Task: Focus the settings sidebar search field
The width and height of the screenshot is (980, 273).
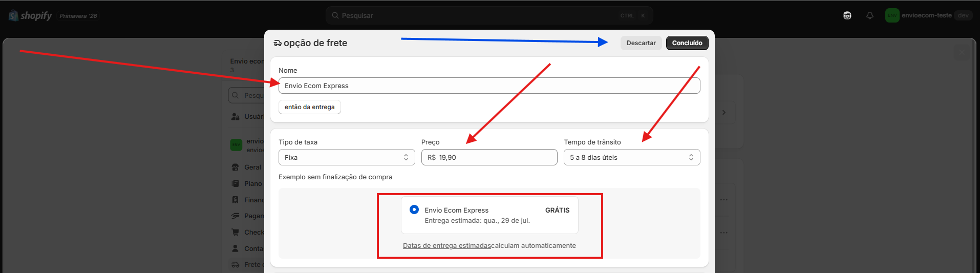Action: 246,95
